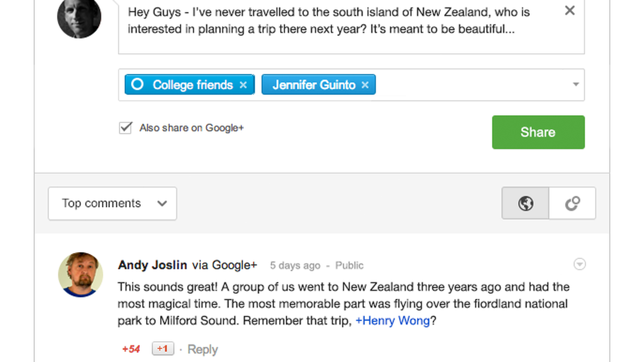
Task: Remove the Jennifer Guinto chip
Action: pos(365,85)
